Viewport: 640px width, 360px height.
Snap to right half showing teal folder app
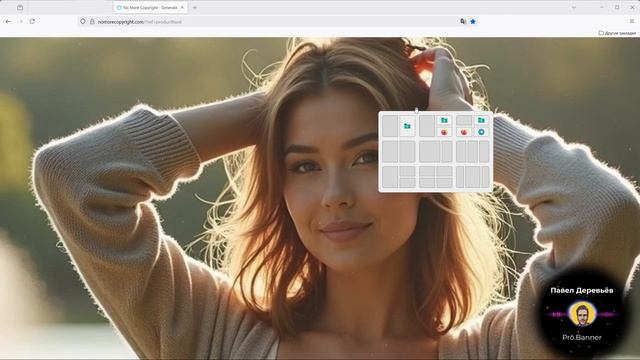407,126
